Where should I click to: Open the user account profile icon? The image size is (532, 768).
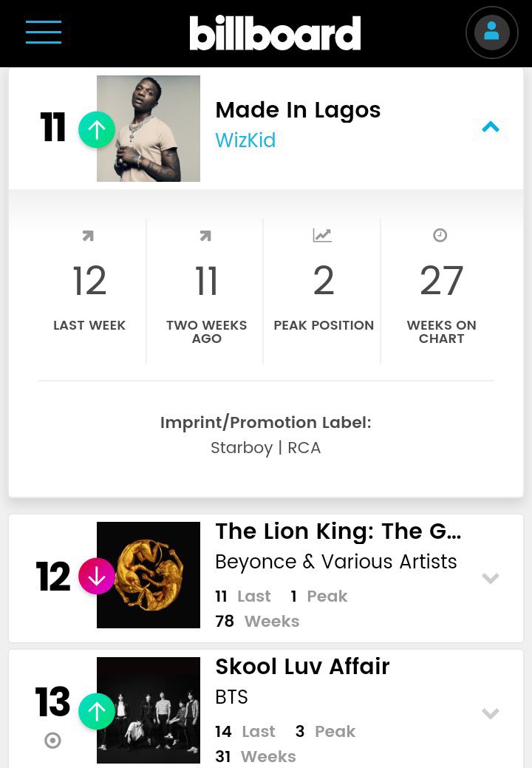pyautogui.click(x=491, y=33)
